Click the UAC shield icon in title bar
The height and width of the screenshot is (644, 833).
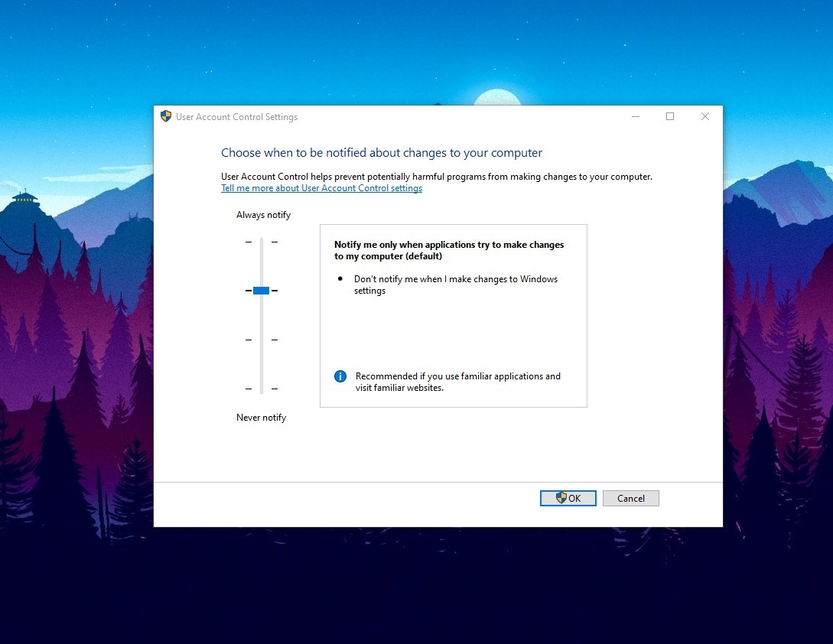(166, 116)
